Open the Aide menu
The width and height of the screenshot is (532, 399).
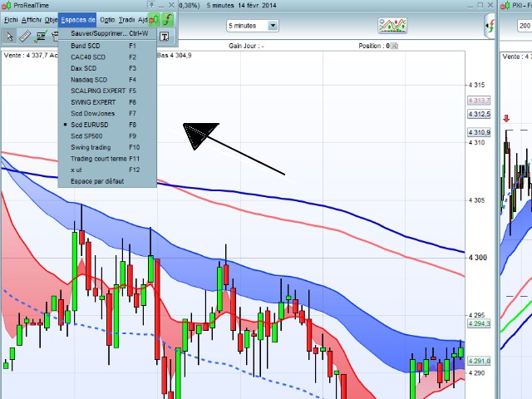pos(142,20)
